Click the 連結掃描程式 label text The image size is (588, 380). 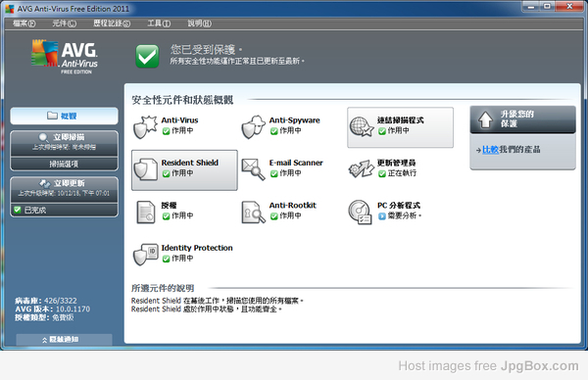point(401,120)
